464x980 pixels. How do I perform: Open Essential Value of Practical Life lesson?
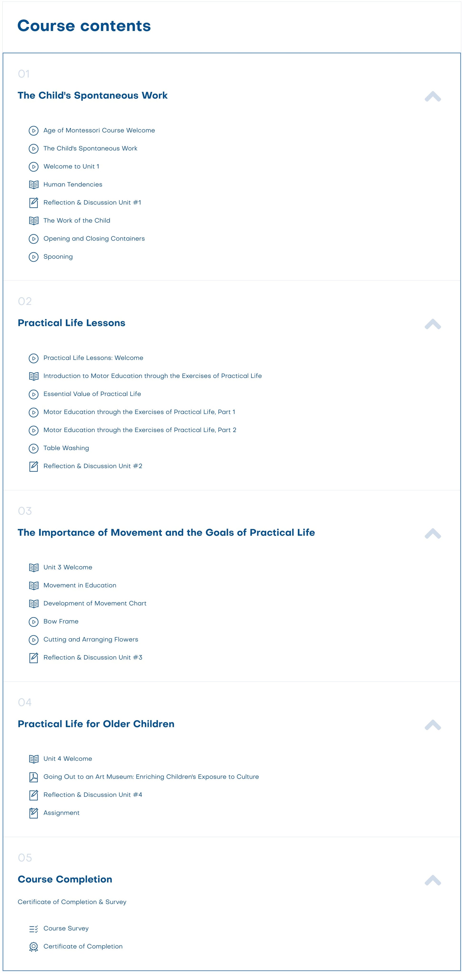(92, 394)
